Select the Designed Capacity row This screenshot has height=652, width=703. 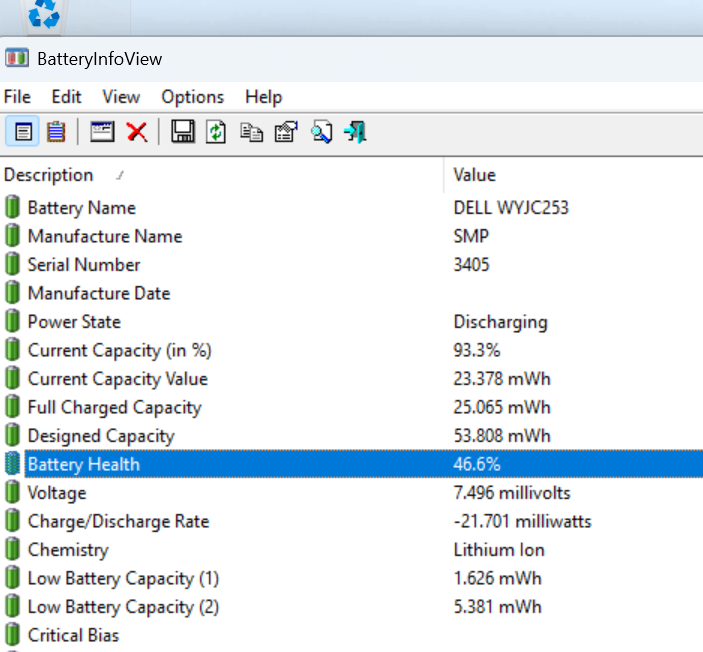point(352,435)
